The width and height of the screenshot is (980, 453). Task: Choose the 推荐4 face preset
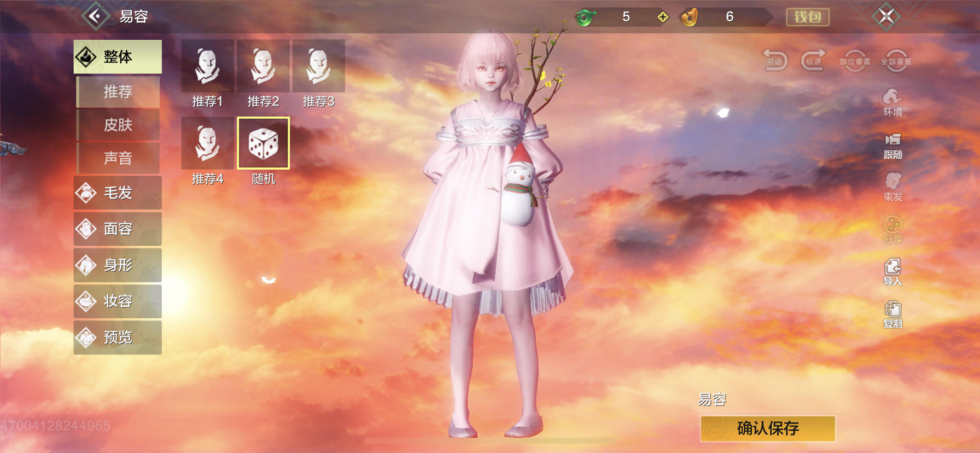pyautogui.click(x=207, y=143)
